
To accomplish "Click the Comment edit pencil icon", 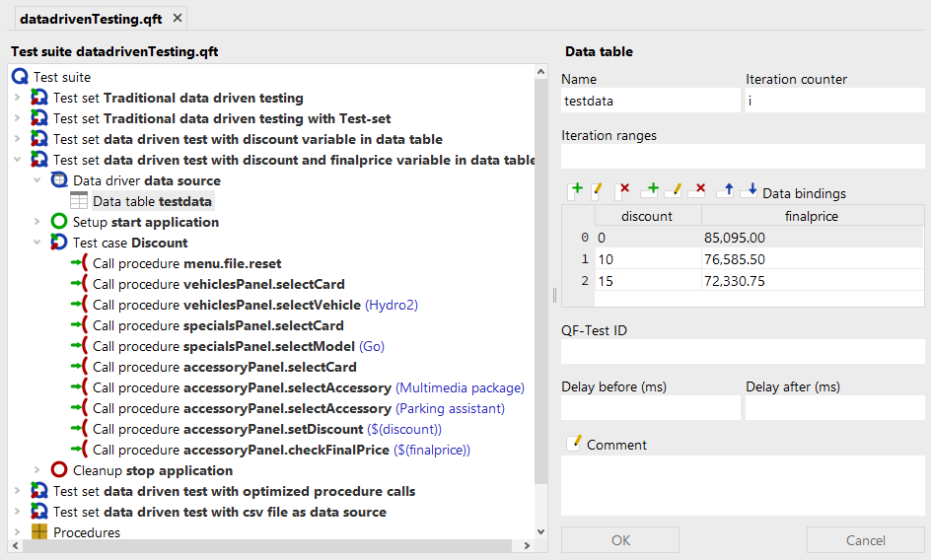I will (x=574, y=443).
